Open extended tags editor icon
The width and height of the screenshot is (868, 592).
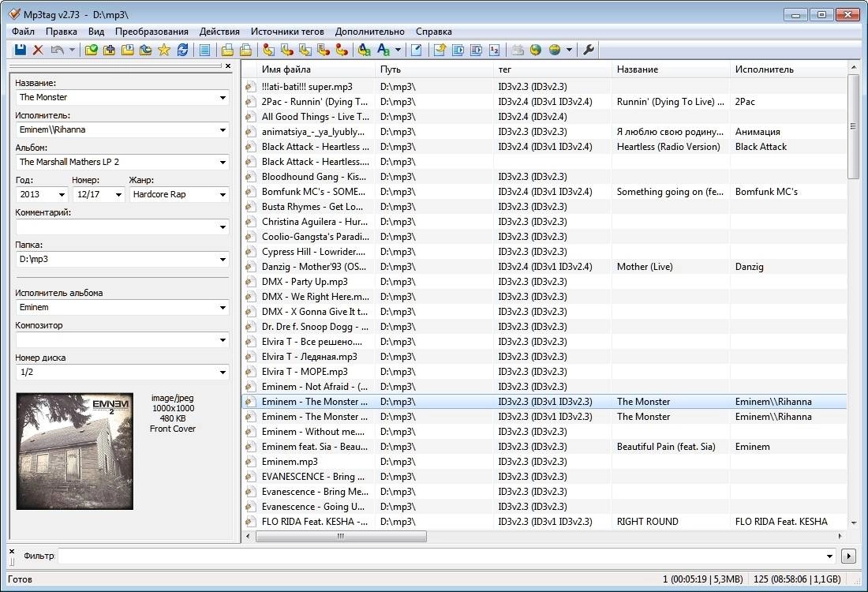tap(417, 50)
